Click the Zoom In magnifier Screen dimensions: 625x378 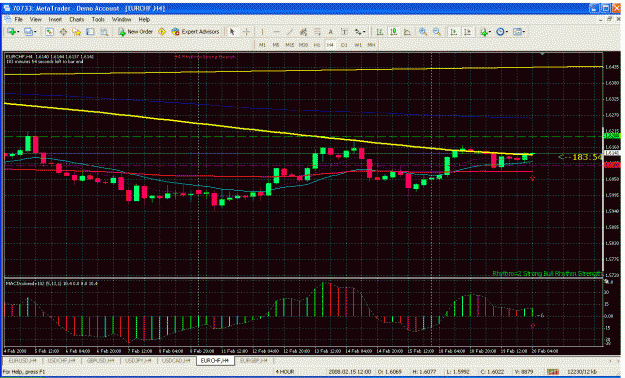coord(423,32)
